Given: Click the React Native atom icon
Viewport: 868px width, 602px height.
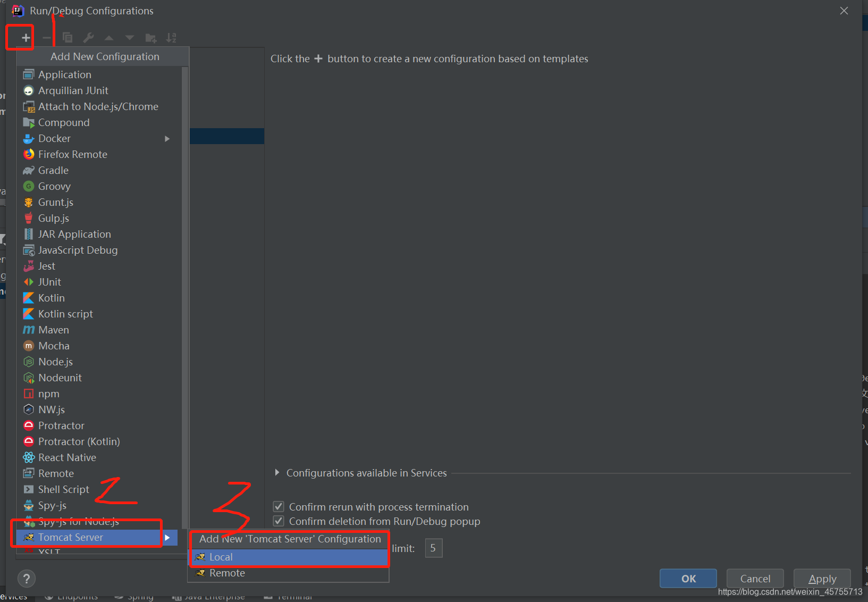Looking at the screenshot, I should click(29, 457).
